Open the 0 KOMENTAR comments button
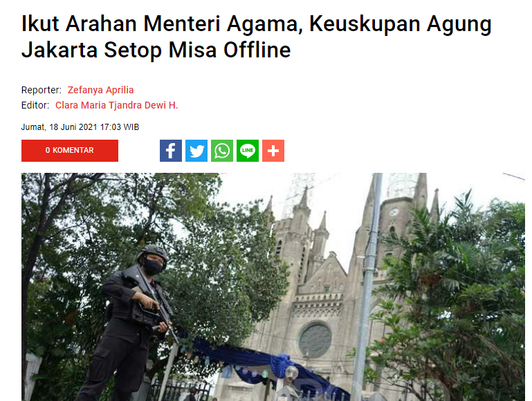Image resolution: width=532 pixels, height=401 pixels. (70, 151)
